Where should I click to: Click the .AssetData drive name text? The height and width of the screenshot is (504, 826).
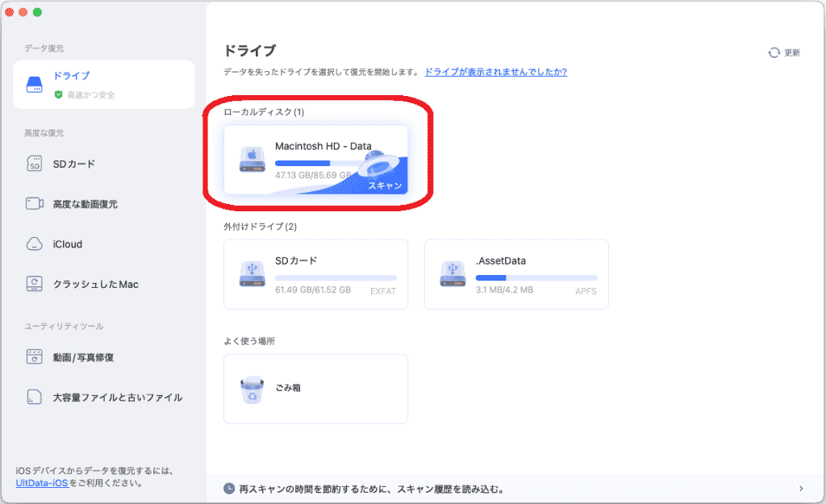tap(500, 260)
